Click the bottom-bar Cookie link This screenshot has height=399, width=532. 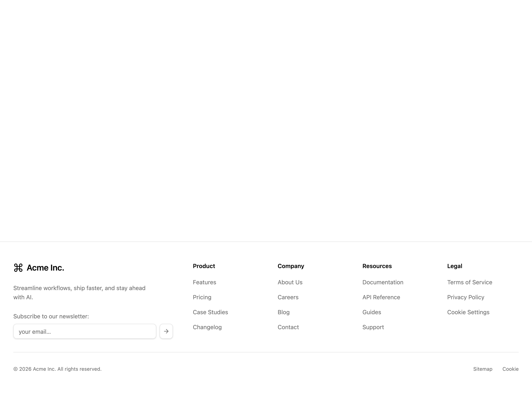click(510, 369)
